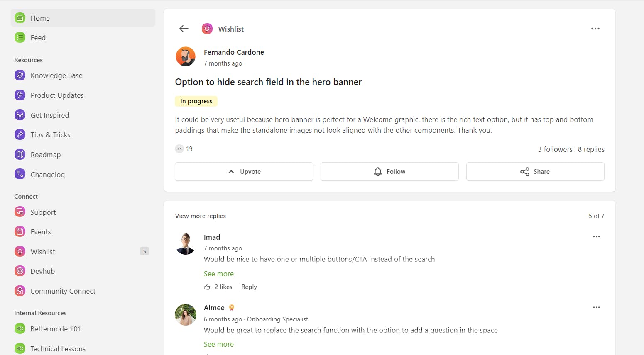Toggle Follow on this post
This screenshot has width=644, height=355.
point(389,172)
